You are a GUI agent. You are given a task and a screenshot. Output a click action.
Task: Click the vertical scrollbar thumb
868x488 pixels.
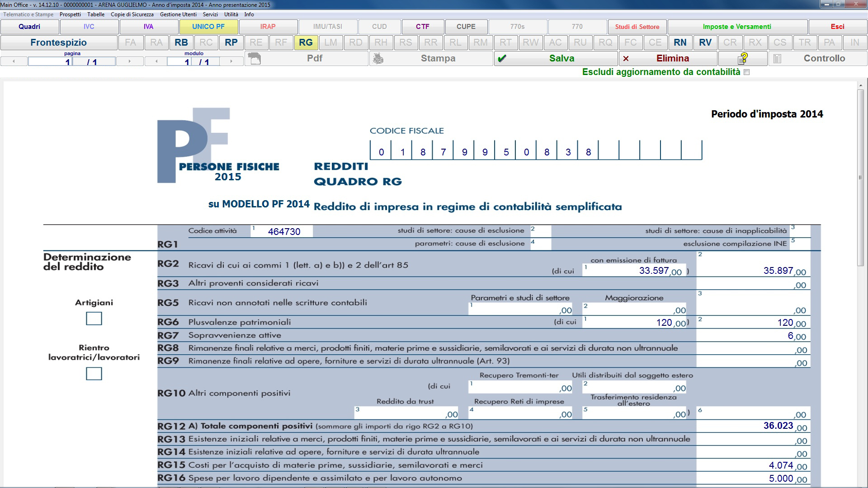point(861,178)
